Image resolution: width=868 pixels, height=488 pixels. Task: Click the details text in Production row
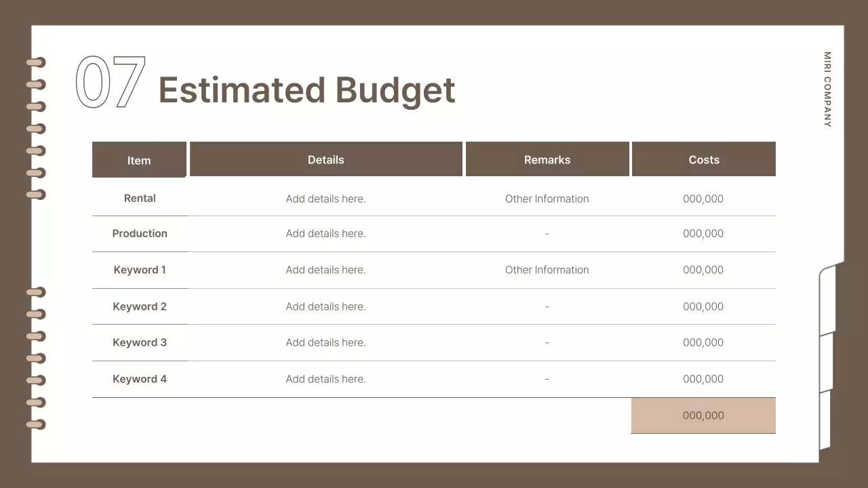point(325,234)
